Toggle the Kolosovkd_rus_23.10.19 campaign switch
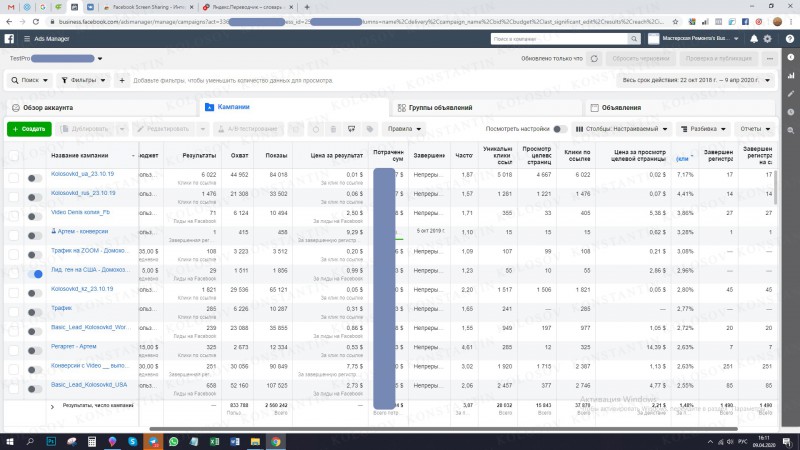Image resolution: width=800 pixels, height=450 pixels. (35, 197)
